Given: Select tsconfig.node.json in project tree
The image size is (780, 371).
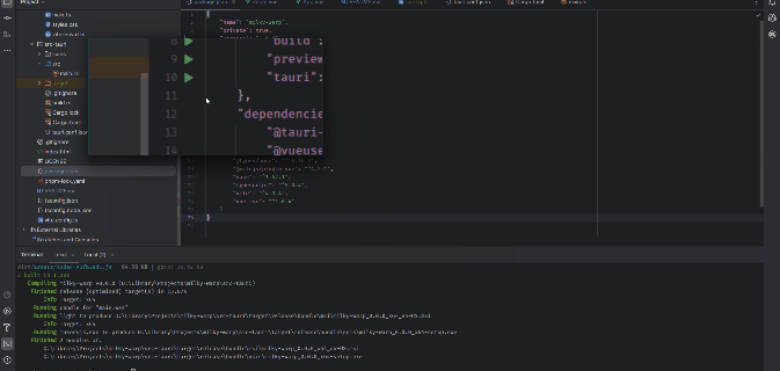Looking at the screenshot, I should click(64, 210).
